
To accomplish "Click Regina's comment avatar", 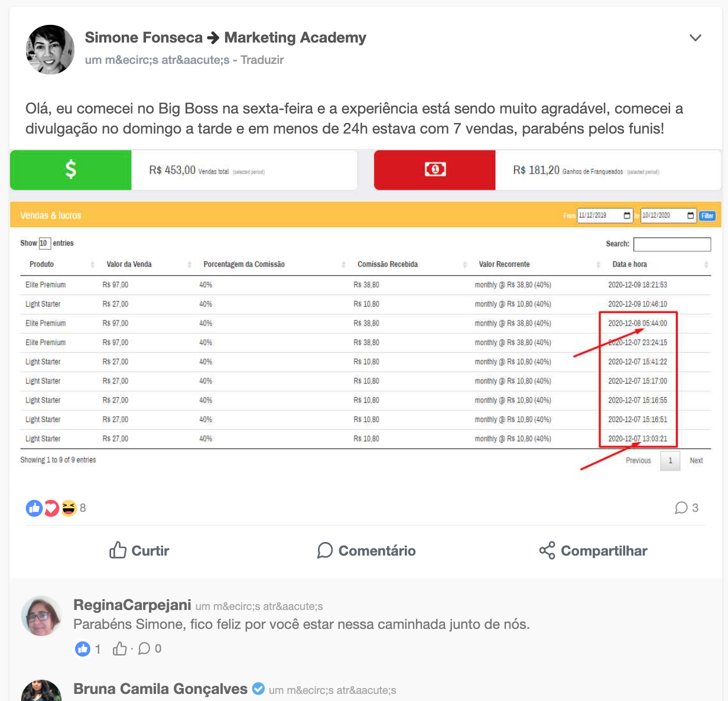I will [x=41, y=616].
